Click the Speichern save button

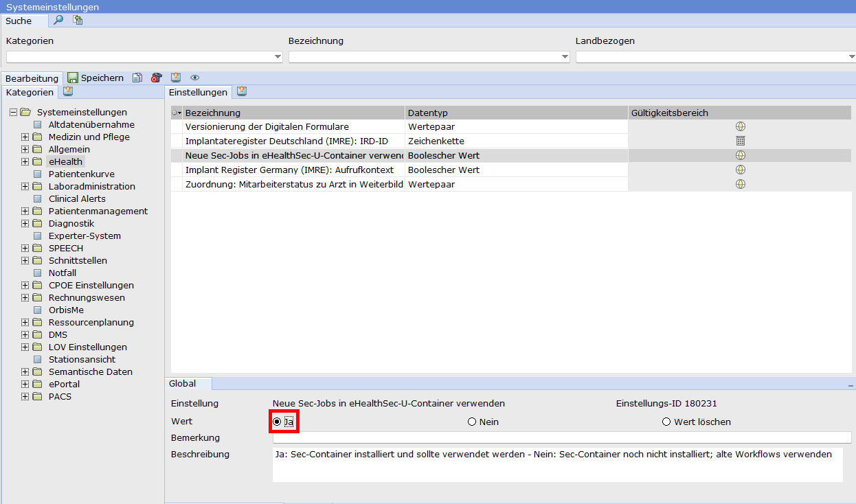pos(95,78)
